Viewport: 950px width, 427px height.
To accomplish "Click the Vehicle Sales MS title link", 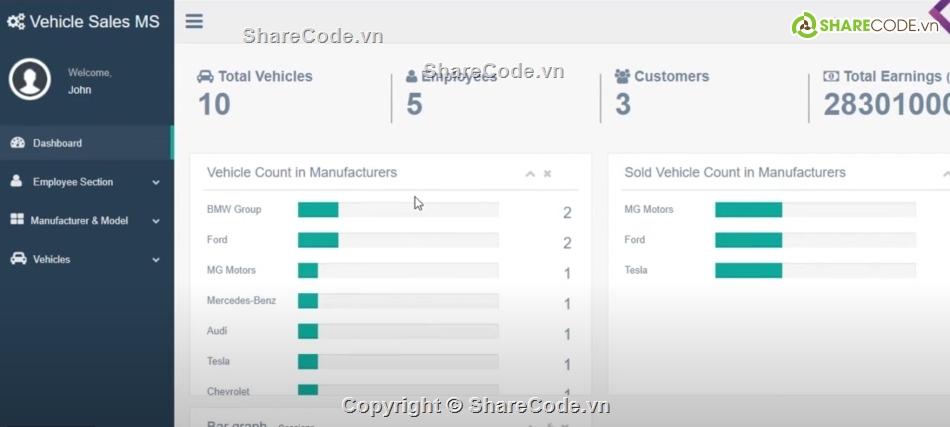I will point(95,22).
